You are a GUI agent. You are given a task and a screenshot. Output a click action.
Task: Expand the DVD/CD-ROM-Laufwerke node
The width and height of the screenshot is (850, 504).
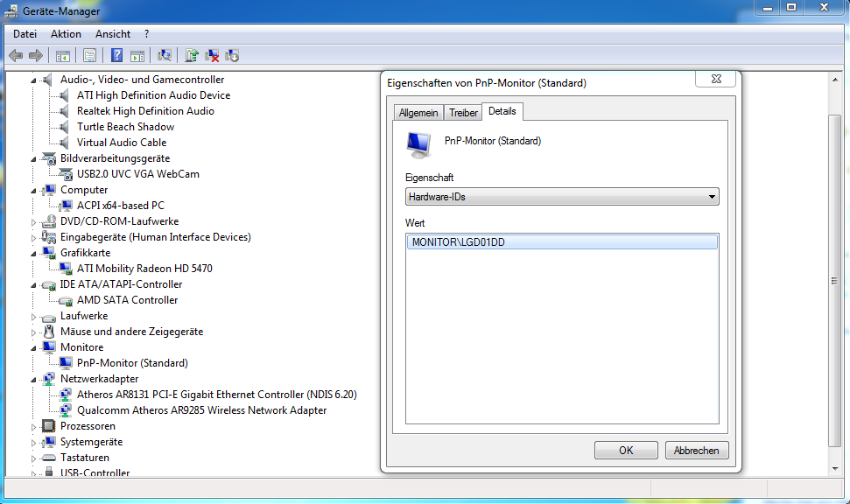click(x=33, y=222)
